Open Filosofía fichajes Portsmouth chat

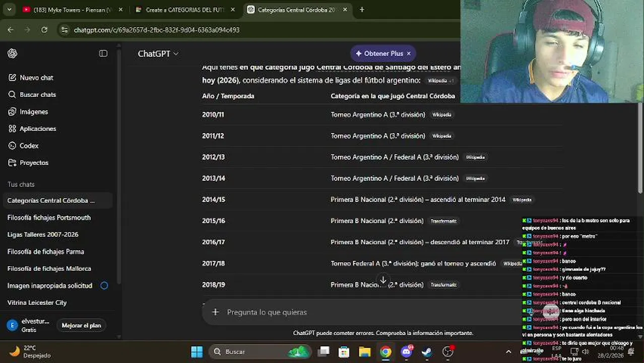coord(58,218)
